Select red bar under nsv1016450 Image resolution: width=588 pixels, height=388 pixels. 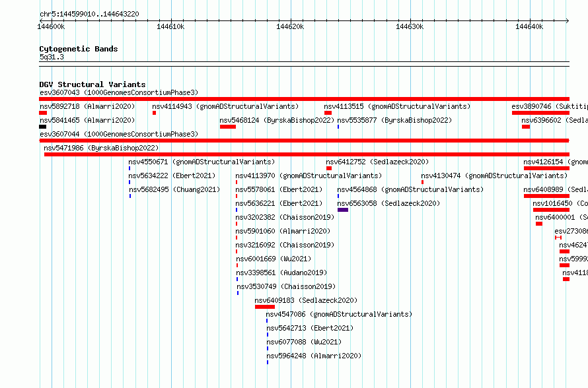pos(551,210)
